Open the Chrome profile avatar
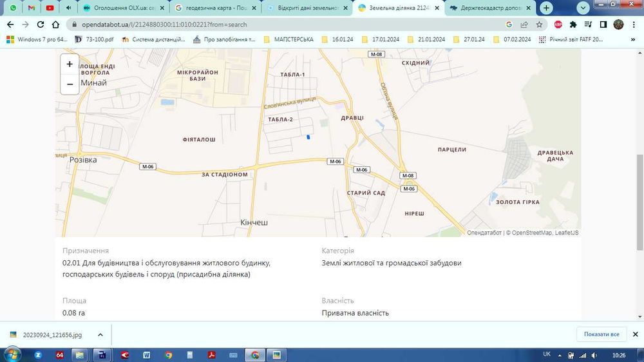Screen dimensions: 644x362 [618, 24]
